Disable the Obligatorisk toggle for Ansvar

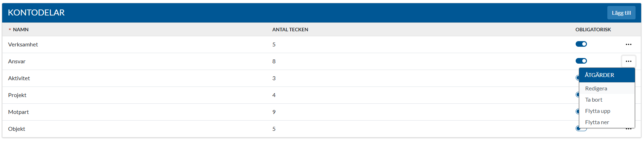[581, 61]
